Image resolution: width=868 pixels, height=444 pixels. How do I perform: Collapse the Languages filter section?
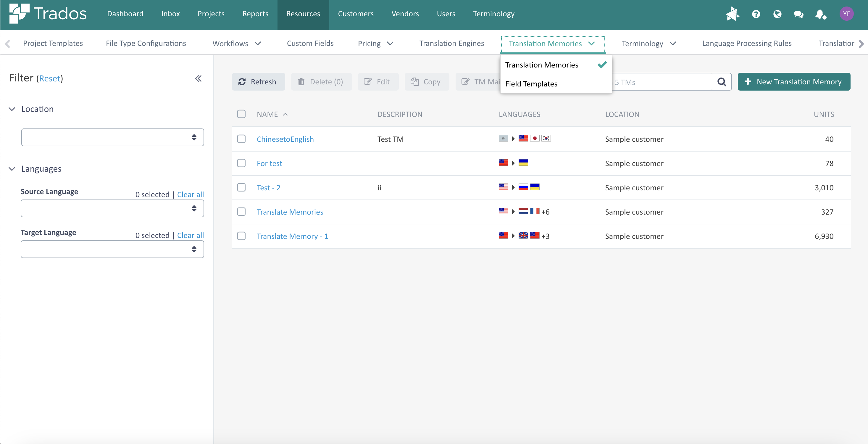click(12, 168)
